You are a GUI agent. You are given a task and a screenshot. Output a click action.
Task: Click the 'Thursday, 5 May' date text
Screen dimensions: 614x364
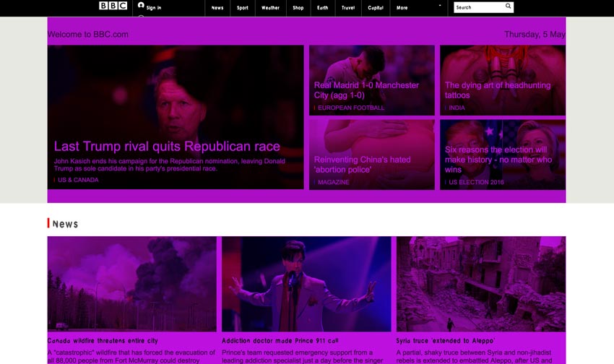(535, 35)
